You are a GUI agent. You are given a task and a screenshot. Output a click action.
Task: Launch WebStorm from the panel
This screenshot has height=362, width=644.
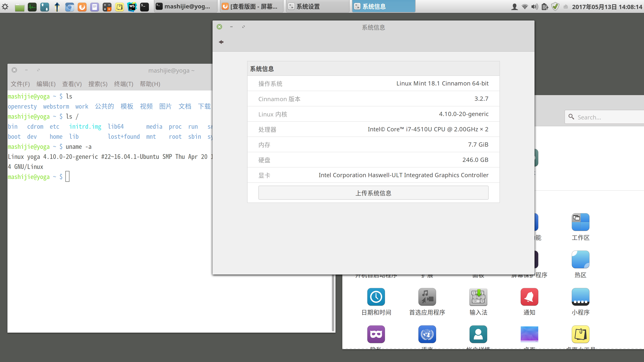coord(132,7)
